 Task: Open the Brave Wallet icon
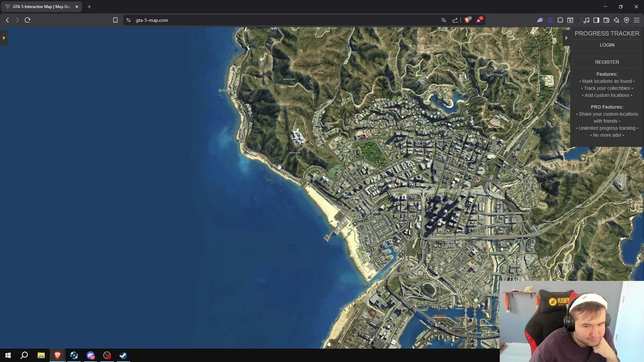[x=606, y=20]
